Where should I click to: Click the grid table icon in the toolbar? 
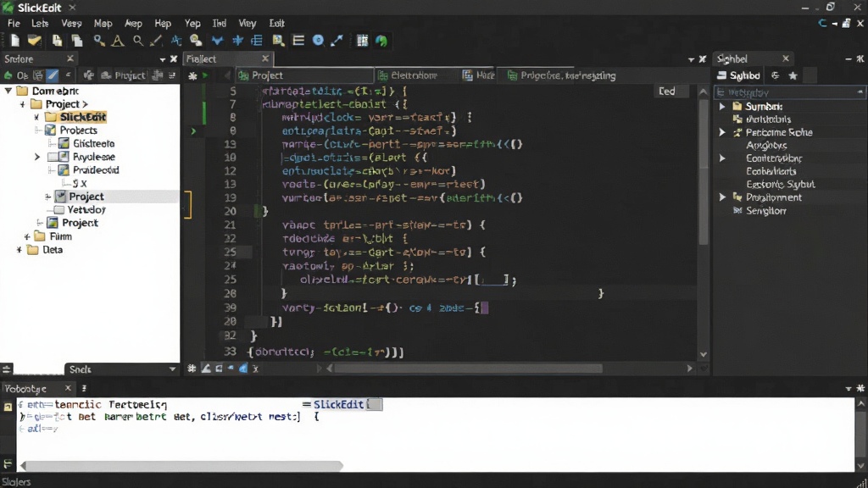coord(362,41)
